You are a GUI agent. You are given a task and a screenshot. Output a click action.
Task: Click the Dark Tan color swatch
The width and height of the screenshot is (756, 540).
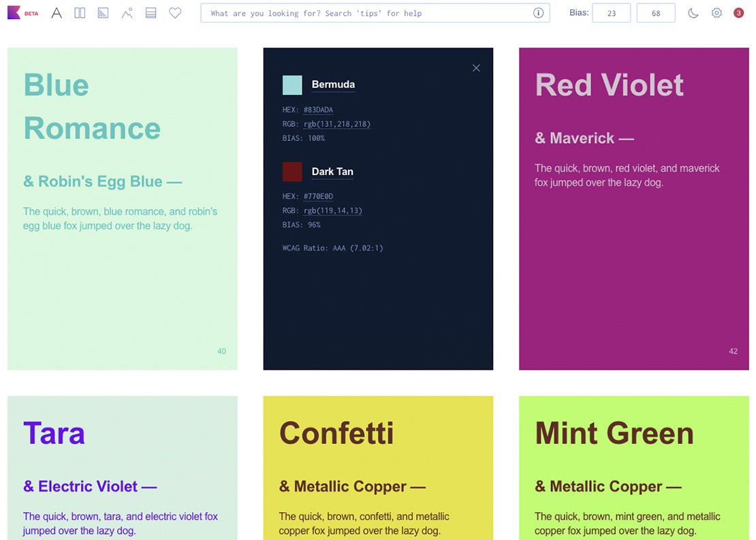pos(292,172)
